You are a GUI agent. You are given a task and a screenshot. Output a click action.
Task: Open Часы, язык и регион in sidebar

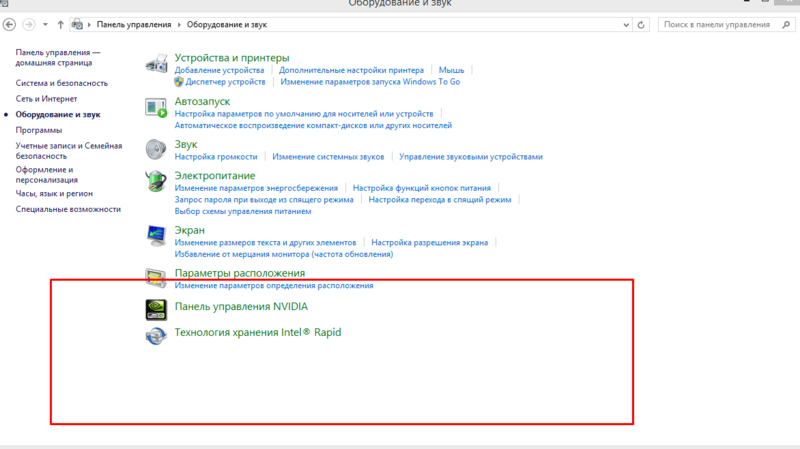pos(54,194)
